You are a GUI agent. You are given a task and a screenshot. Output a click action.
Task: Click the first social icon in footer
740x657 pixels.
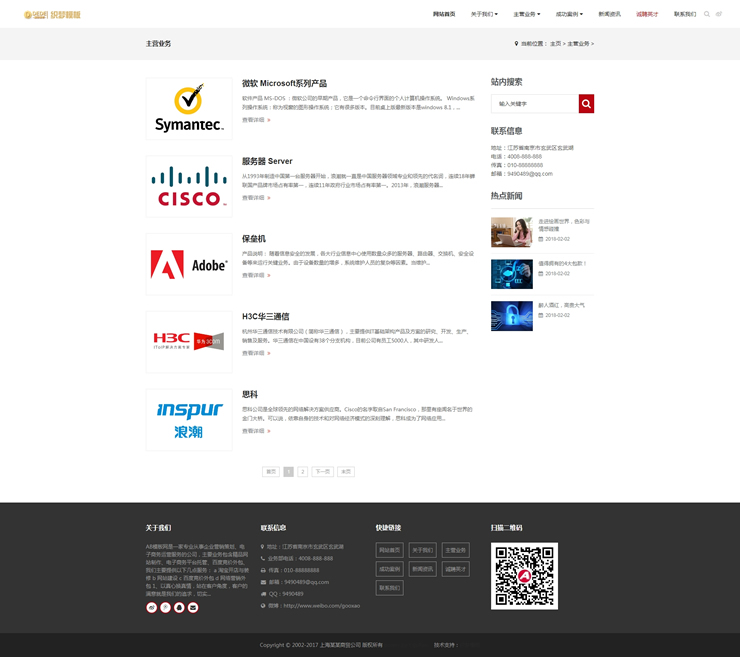pos(152,607)
